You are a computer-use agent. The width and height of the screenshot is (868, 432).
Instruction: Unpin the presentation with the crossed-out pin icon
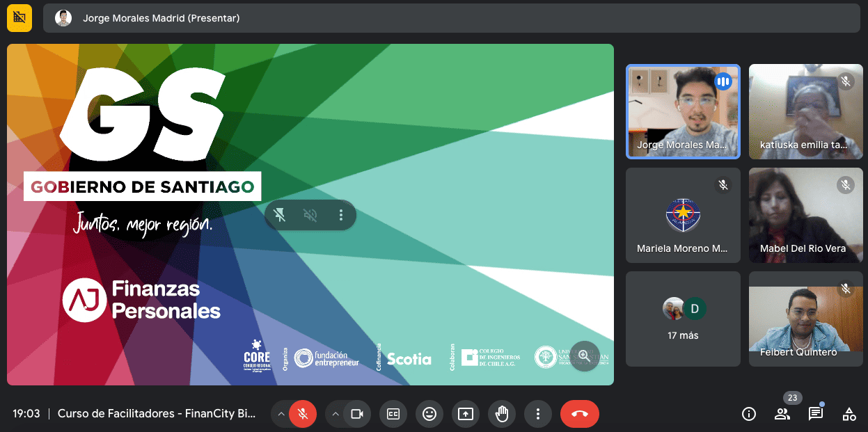point(280,215)
